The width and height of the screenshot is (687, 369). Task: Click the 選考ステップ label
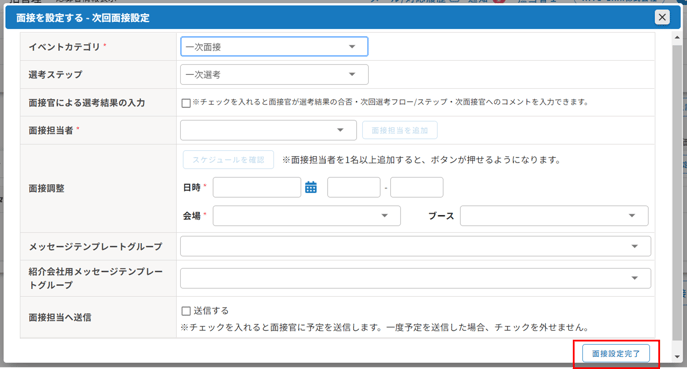55,75
